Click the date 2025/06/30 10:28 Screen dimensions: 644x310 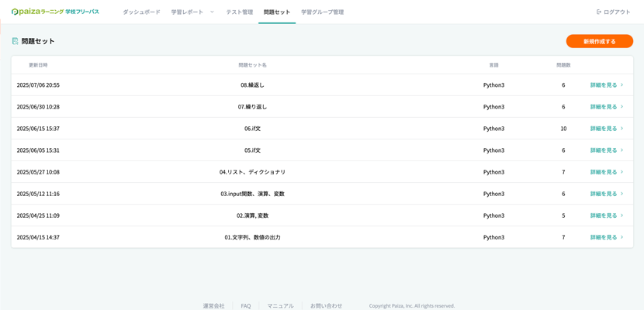(x=38, y=107)
